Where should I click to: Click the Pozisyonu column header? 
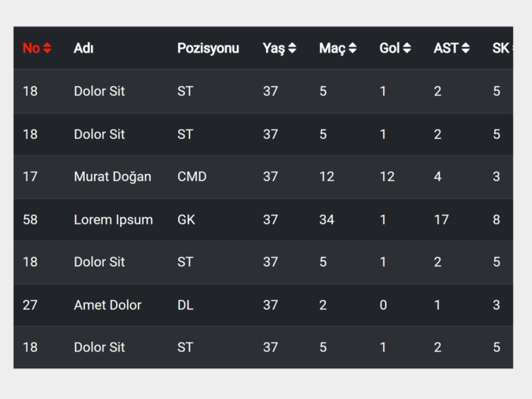pos(208,48)
